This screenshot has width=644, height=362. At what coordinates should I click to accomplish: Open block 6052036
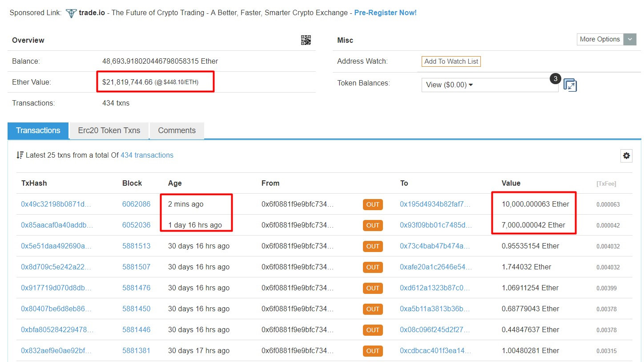point(137,225)
